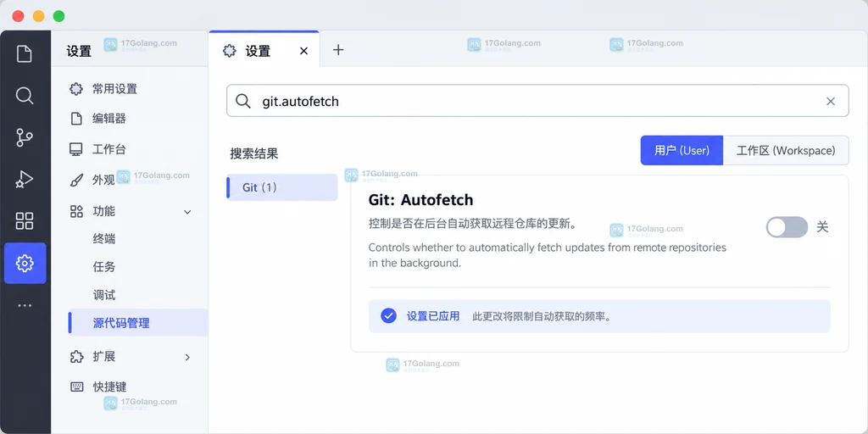Click the puzzle icon beside 扩展
The width and height of the screenshot is (868, 434).
click(76, 357)
